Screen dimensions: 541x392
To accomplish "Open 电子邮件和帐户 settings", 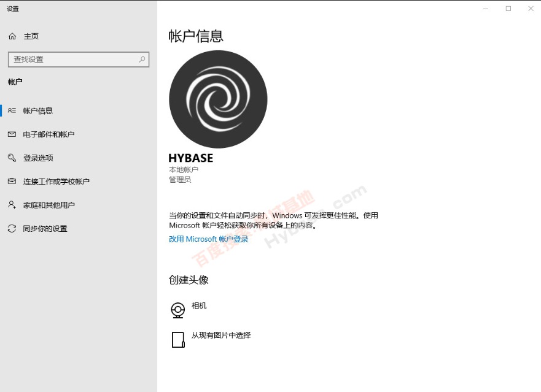I will coord(49,134).
